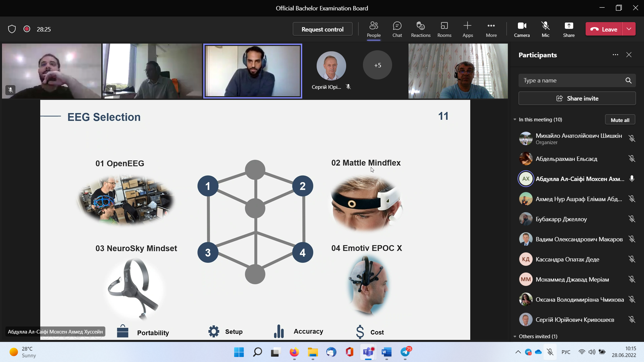This screenshot has height=362, width=644.
Task: Open the People panel icon
Action: point(373,26)
